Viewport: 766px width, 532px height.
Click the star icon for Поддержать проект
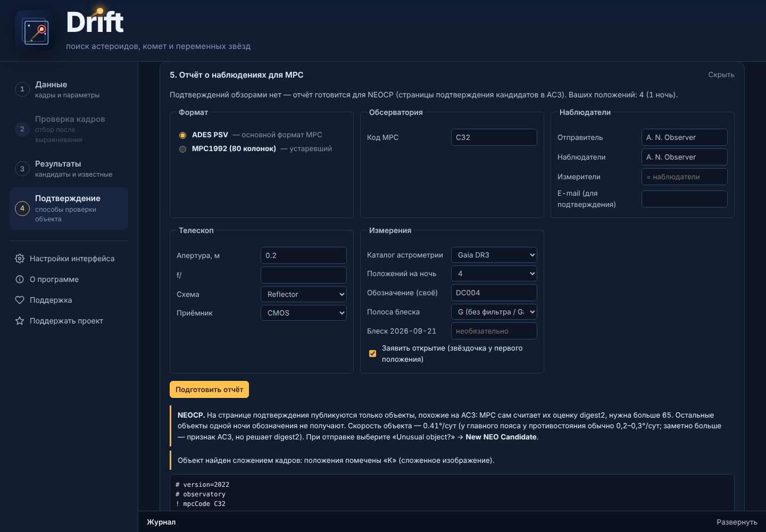[20, 321]
